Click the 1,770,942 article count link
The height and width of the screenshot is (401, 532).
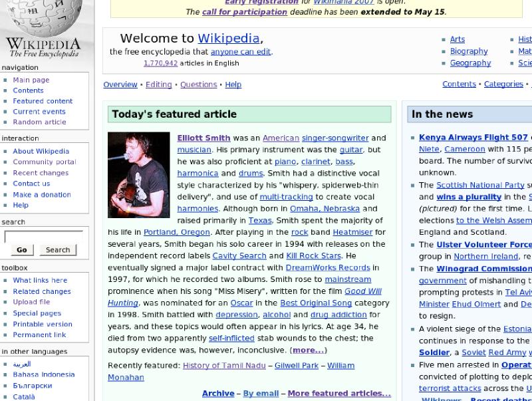(160, 63)
